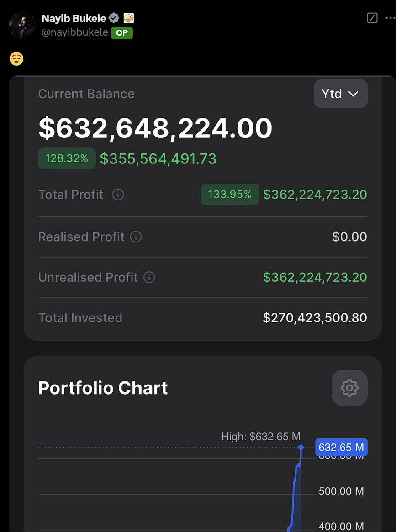Click the 133.95% total profit badge
Image resolution: width=396 pixels, height=532 pixels.
(x=230, y=195)
